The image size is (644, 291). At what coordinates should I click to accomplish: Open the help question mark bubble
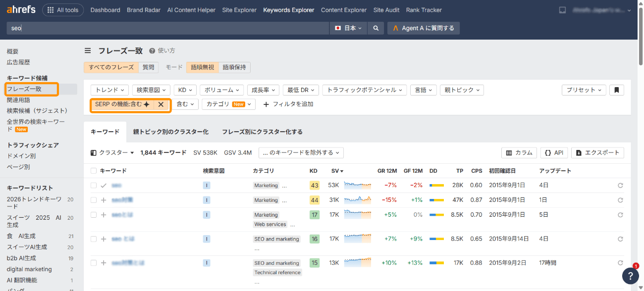click(629, 276)
